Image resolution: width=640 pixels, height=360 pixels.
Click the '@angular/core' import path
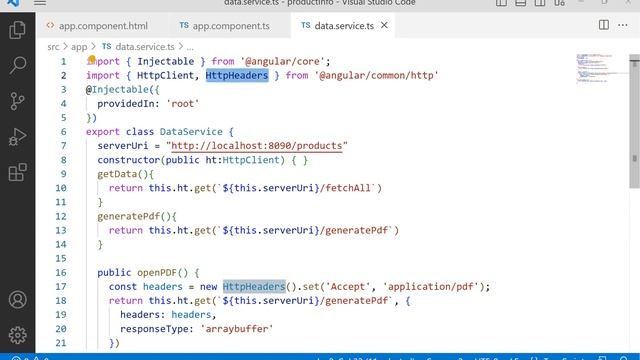click(282, 62)
